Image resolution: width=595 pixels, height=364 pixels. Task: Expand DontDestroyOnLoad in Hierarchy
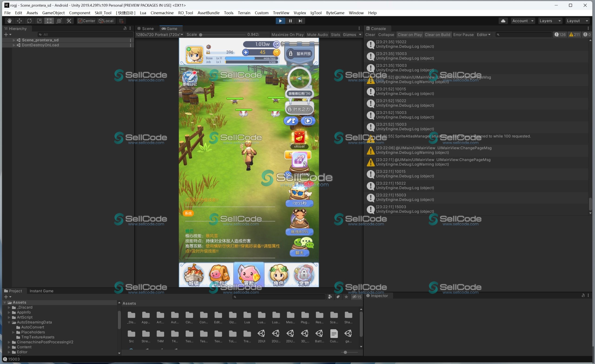pos(14,45)
